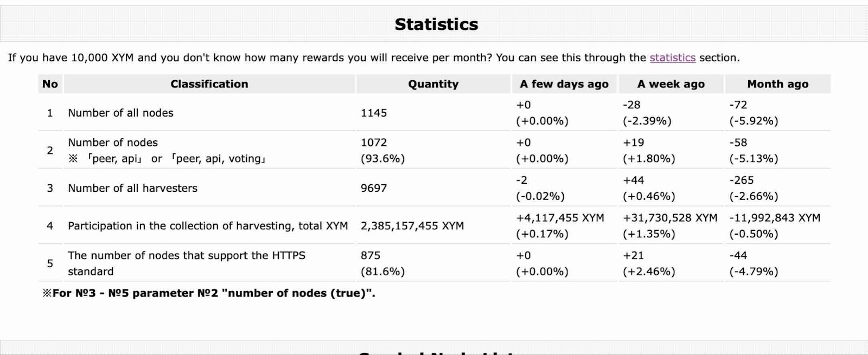This screenshot has height=355, width=868.
Task: Click the A few days ago header
Action: pos(564,84)
